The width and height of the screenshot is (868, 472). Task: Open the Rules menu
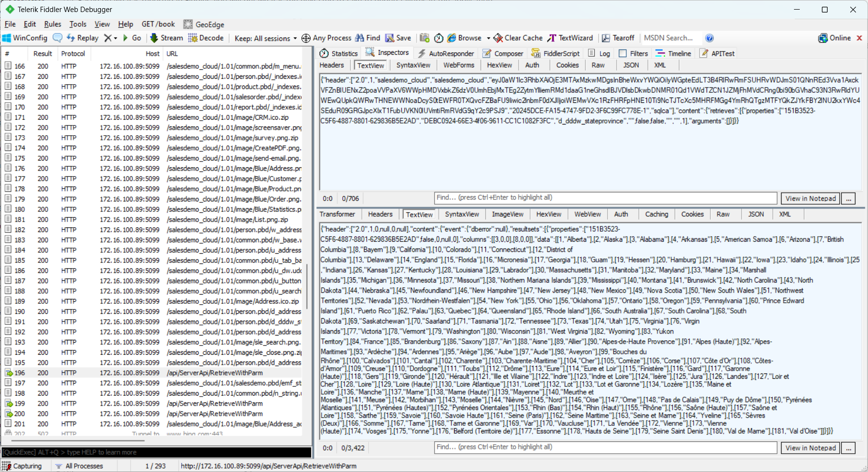(x=52, y=24)
